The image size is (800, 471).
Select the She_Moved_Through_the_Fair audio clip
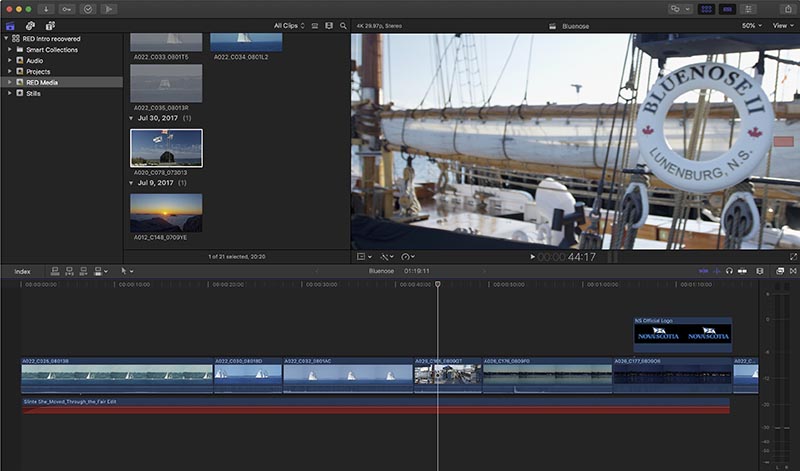[x=376, y=406]
